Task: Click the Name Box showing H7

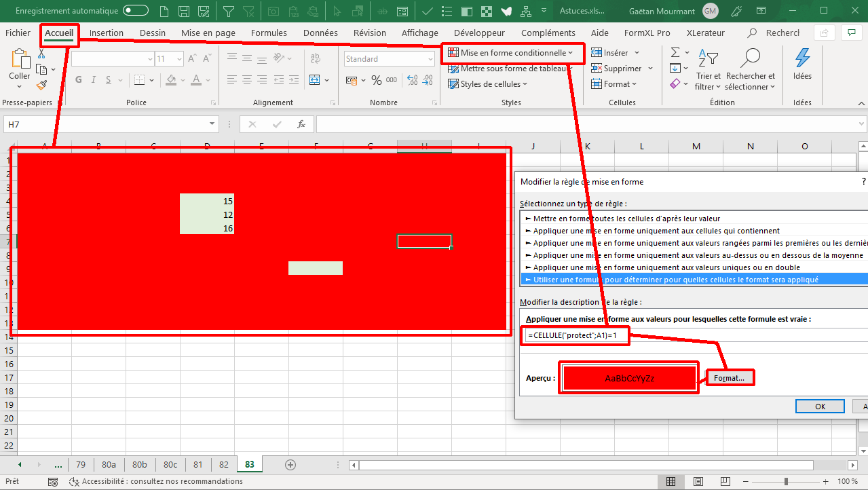Action: [x=111, y=124]
